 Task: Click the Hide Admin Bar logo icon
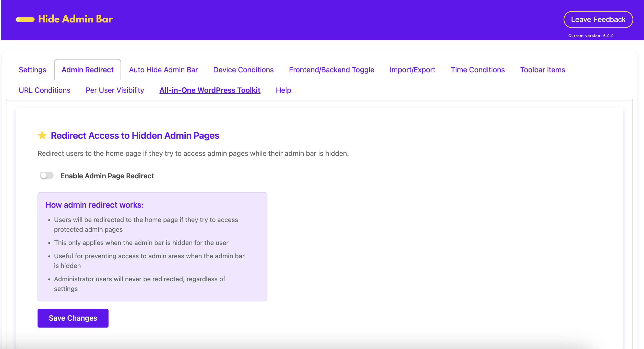pyautogui.click(x=25, y=19)
